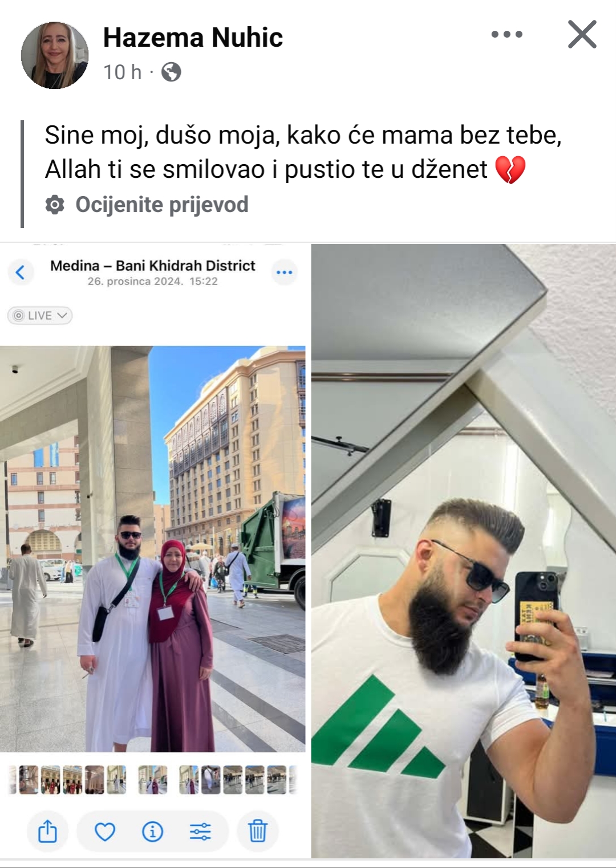Click the 10 h post timestamp
This screenshot has height=868, width=616.
[122, 72]
